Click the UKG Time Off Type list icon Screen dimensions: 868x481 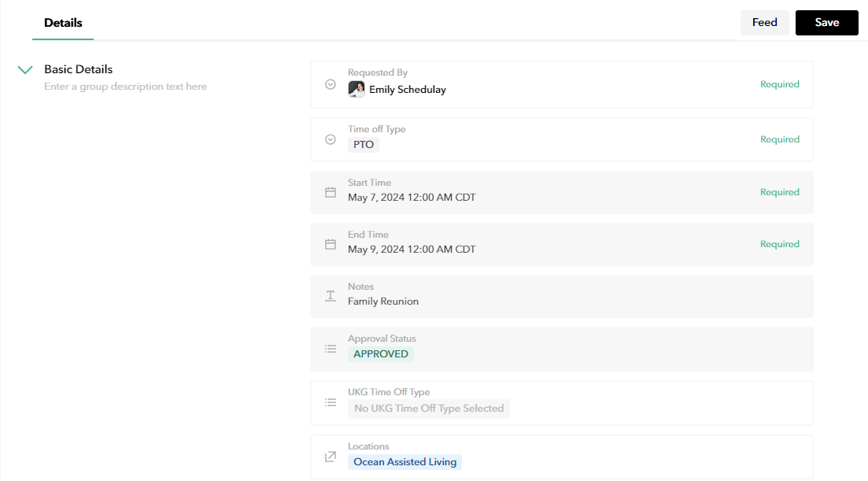click(x=331, y=402)
